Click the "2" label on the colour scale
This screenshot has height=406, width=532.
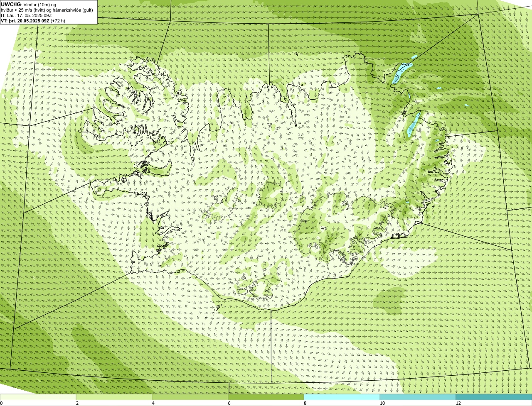pyautogui.click(x=77, y=403)
